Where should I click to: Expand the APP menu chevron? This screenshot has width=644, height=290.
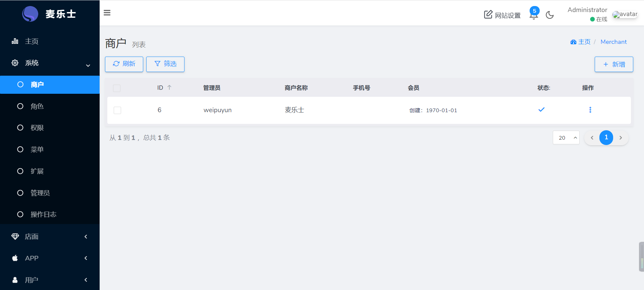[x=86, y=258]
